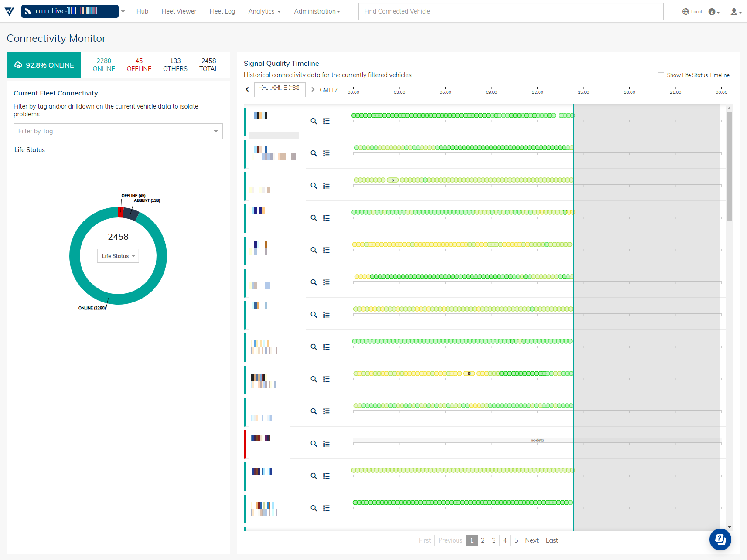Click the dark ABSENT segment of donut chart
Viewport: 747px width, 560px height.
130,214
